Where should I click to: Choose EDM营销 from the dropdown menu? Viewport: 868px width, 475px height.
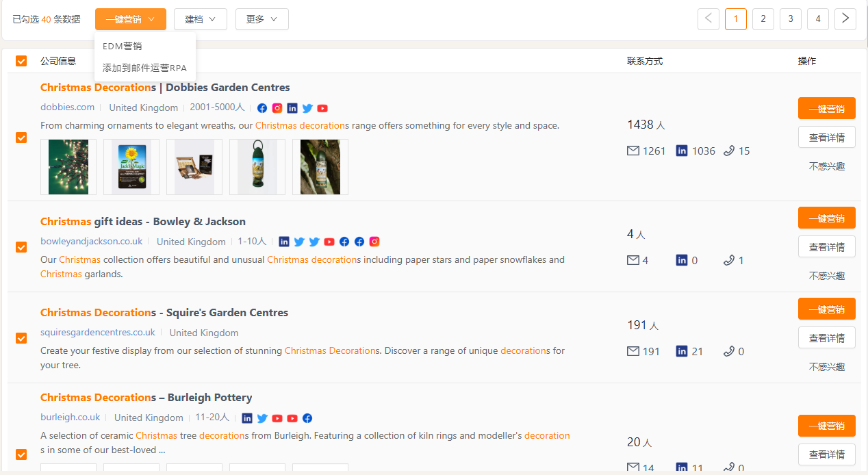point(145,46)
